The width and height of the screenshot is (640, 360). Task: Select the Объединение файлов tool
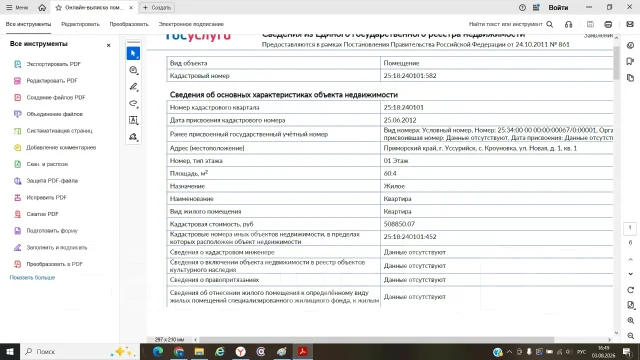pos(48,114)
